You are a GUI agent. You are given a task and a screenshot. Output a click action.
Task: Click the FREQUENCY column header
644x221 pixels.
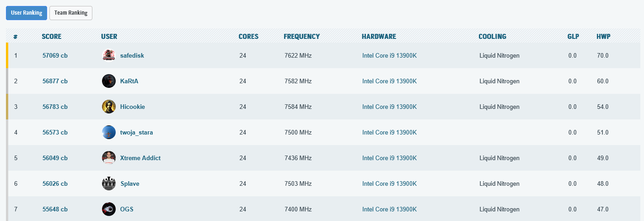[301, 37]
